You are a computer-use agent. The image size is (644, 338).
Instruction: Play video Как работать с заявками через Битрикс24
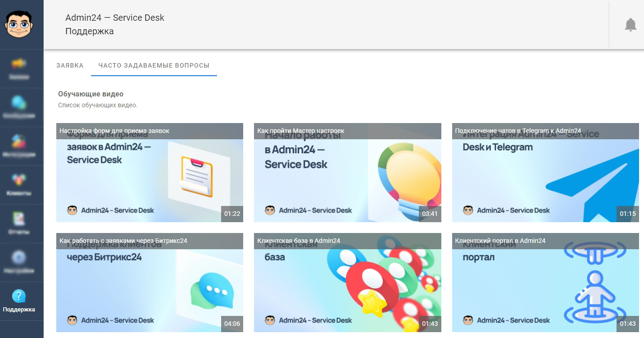[x=150, y=283]
